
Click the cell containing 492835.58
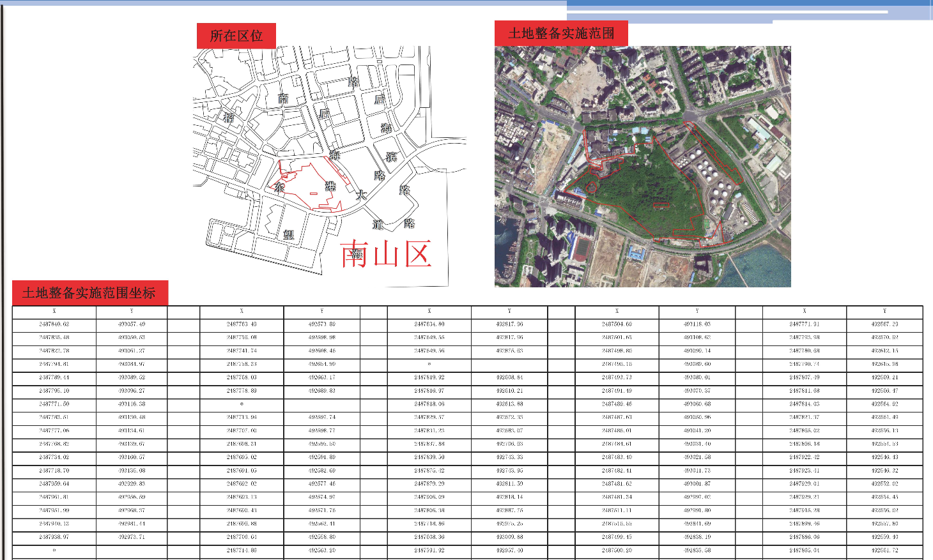(697, 550)
